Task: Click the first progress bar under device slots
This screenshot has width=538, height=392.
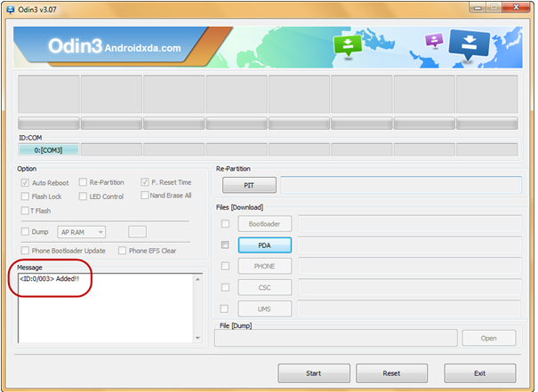Action: coord(49,124)
